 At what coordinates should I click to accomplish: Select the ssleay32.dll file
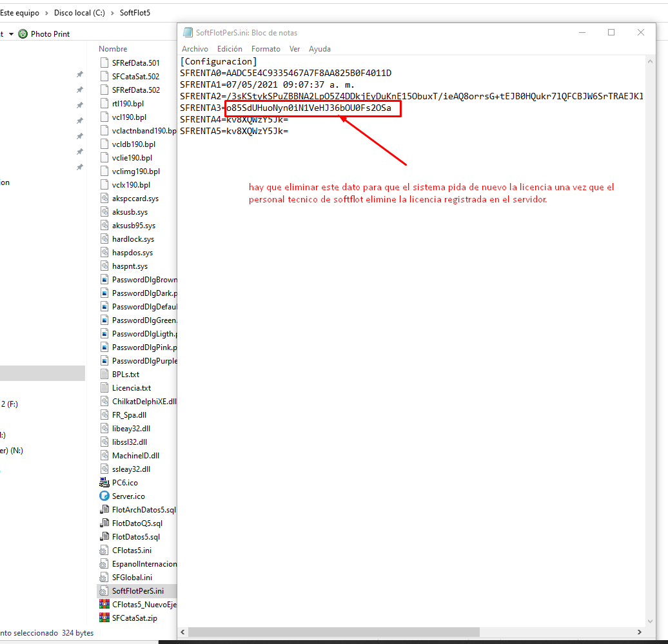coord(132,469)
